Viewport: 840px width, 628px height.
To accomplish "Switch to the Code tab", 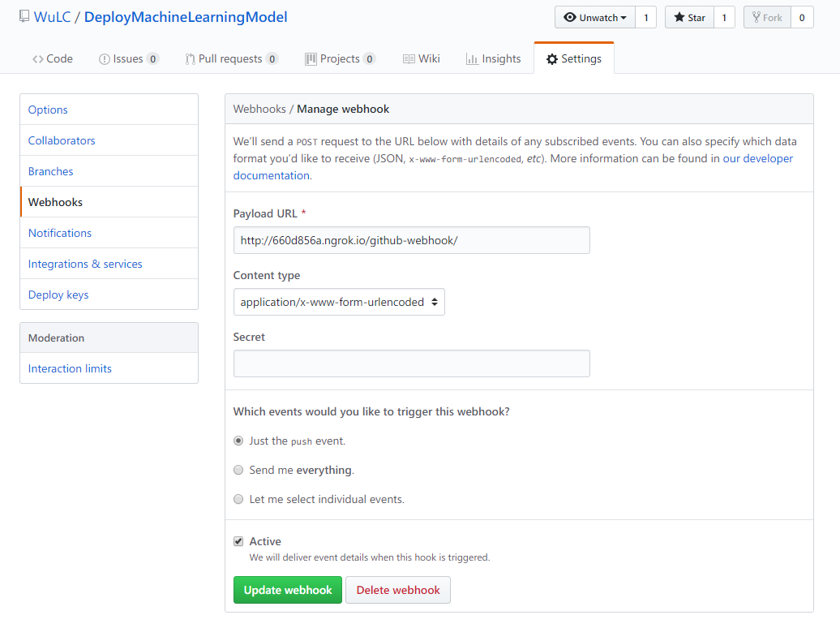I will coord(53,59).
